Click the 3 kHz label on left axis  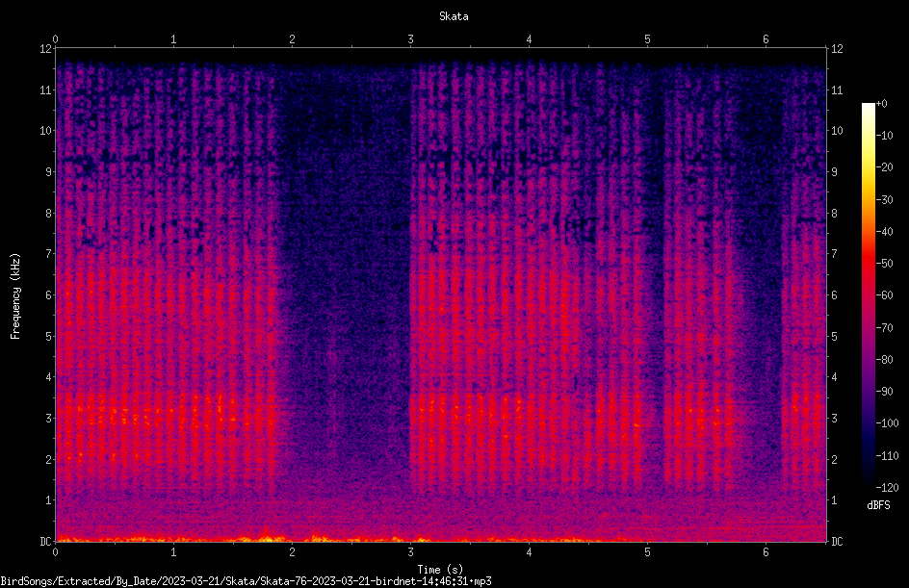pyautogui.click(x=48, y=418)
